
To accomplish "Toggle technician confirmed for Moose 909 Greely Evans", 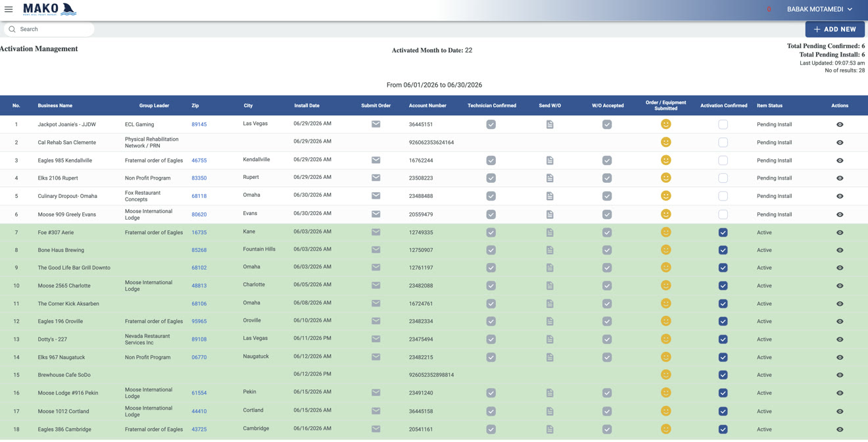I will coord(491,214).
